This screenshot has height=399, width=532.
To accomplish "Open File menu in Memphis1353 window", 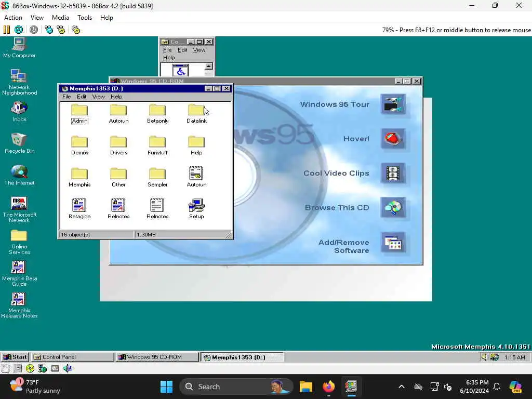I will pyautogui.click(x=66, y=97).
